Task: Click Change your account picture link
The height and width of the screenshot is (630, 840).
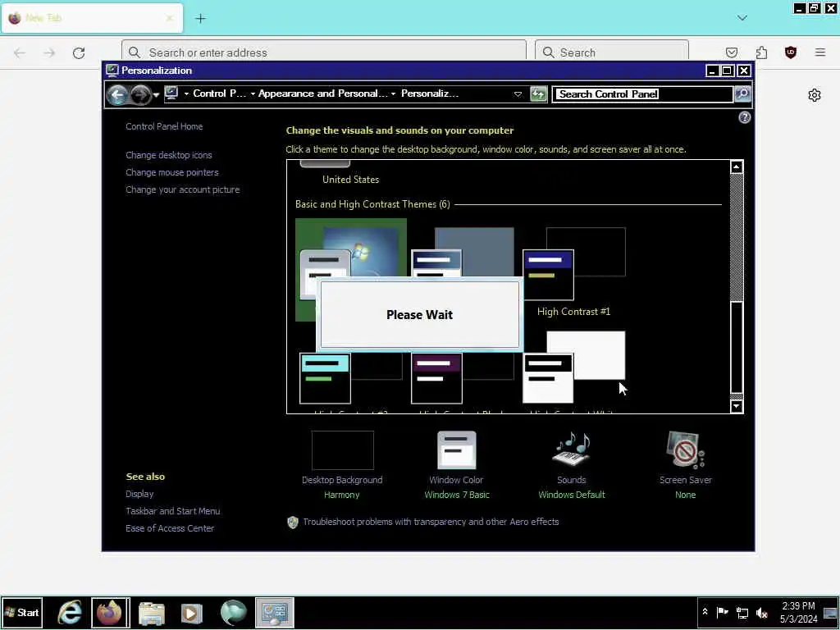Action: point(183,189)
